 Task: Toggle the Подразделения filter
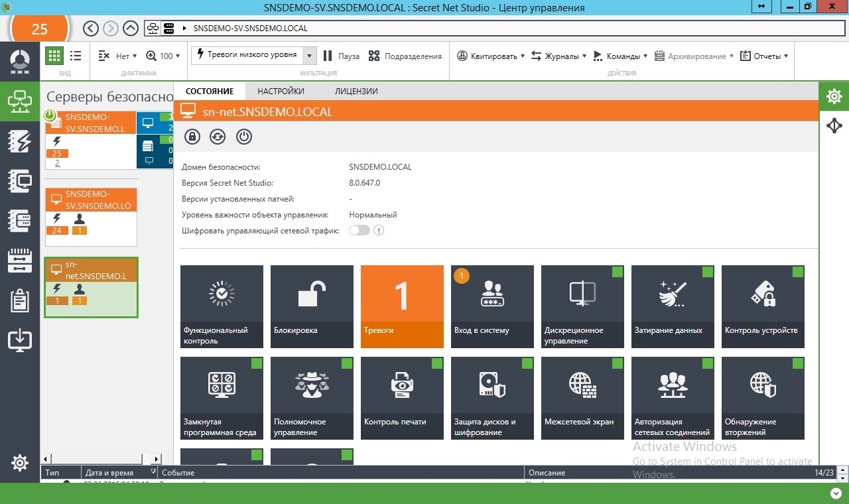coord(405,56)
